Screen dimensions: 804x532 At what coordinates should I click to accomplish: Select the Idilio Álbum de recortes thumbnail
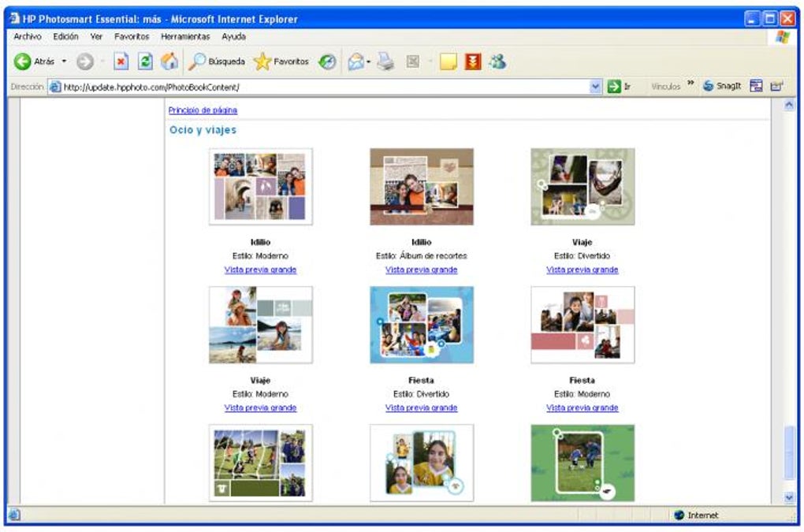pos(422,187)
